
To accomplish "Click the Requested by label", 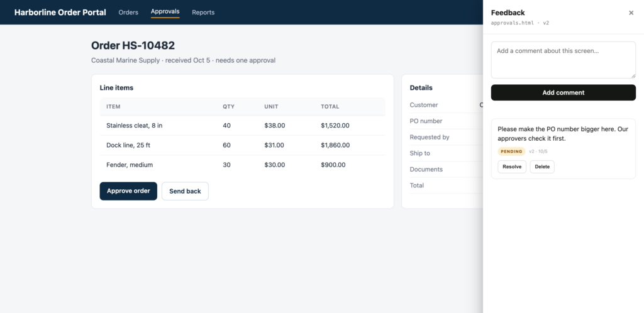I will pos(429,137).
